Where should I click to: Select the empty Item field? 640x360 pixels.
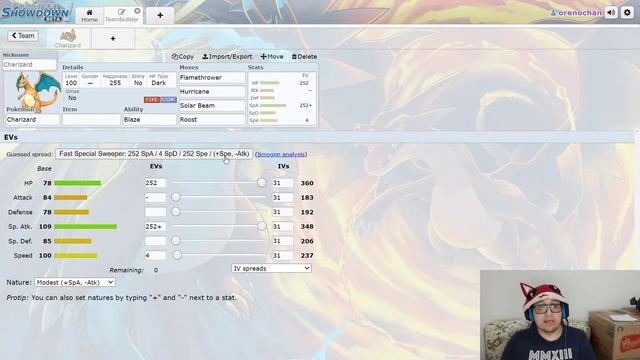click(91, 120)
